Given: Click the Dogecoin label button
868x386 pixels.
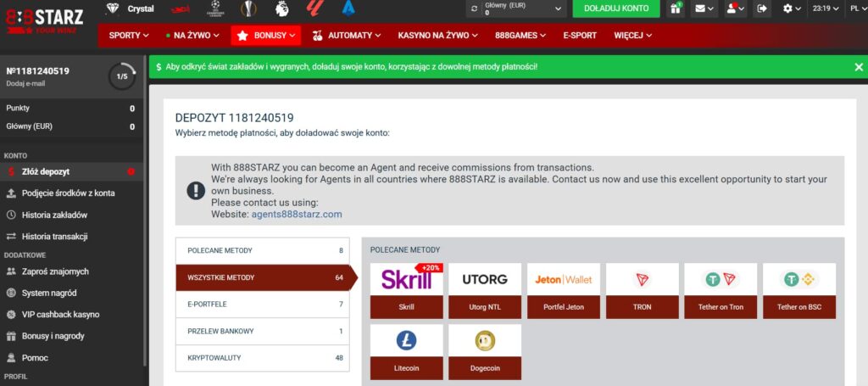Looking at the screenshot, I should coord(485,368).
